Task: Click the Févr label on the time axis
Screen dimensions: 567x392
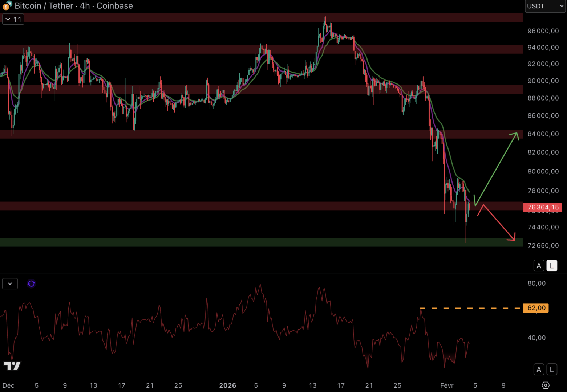Action: pos(447,385)
